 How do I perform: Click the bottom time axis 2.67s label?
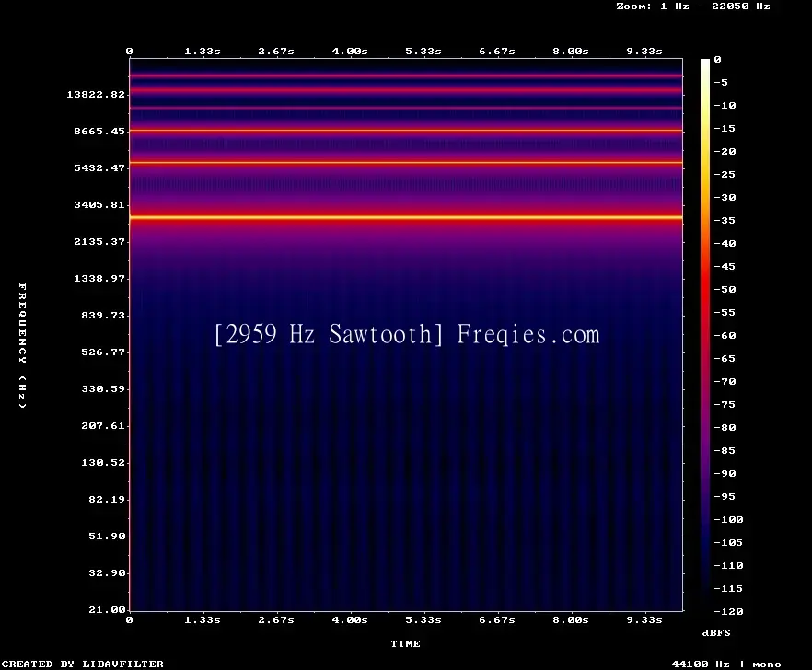coord(276,619)
